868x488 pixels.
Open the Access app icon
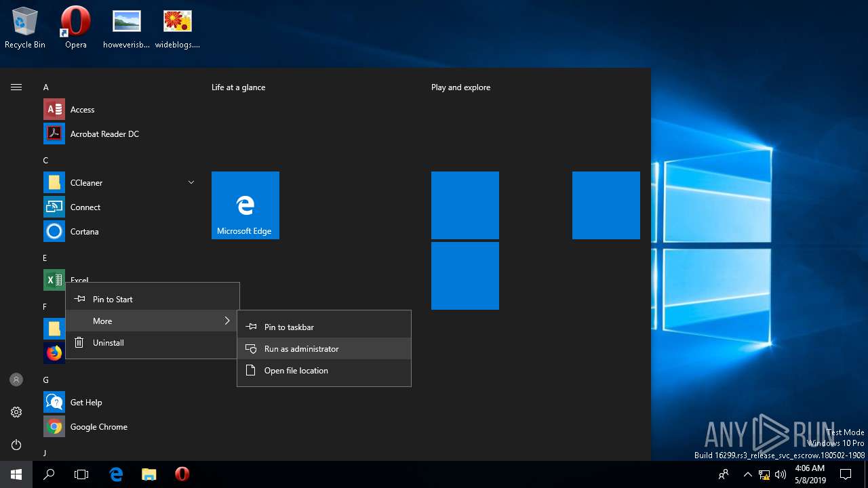click(54, 109)
